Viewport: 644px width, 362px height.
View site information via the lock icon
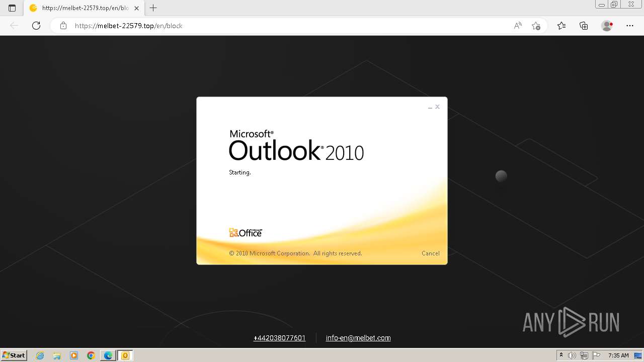pyautogui.click(x=63, y=26)
